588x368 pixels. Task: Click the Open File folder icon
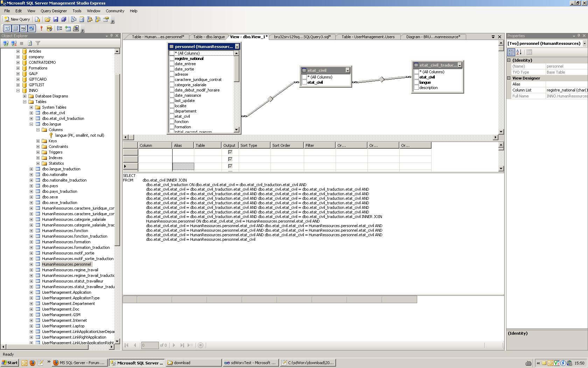(48, 20)
